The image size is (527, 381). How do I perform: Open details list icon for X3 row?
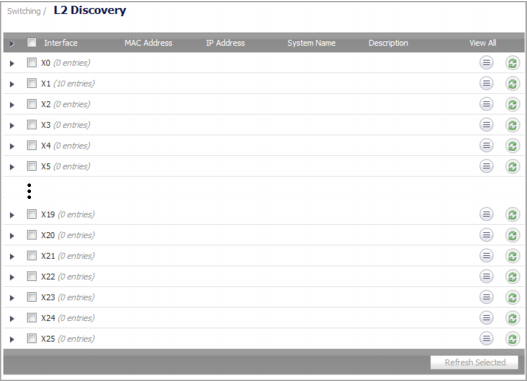click(486, 125)
